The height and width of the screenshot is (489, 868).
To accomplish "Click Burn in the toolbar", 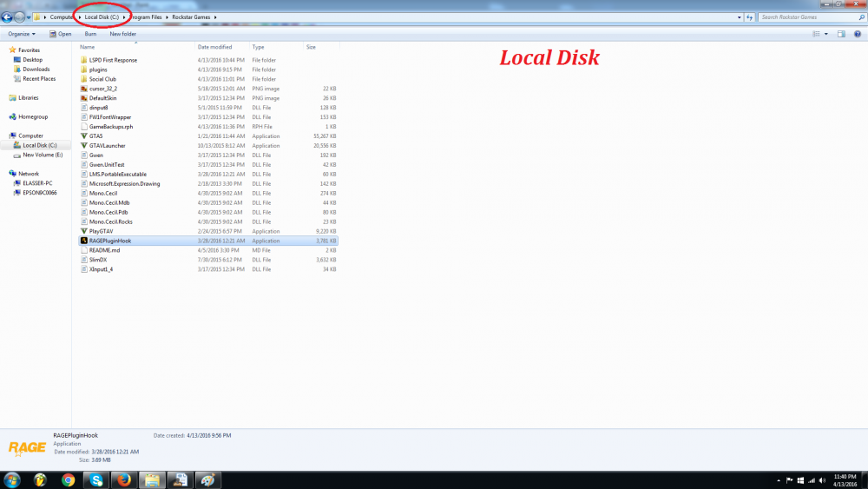I will point(90,34).
